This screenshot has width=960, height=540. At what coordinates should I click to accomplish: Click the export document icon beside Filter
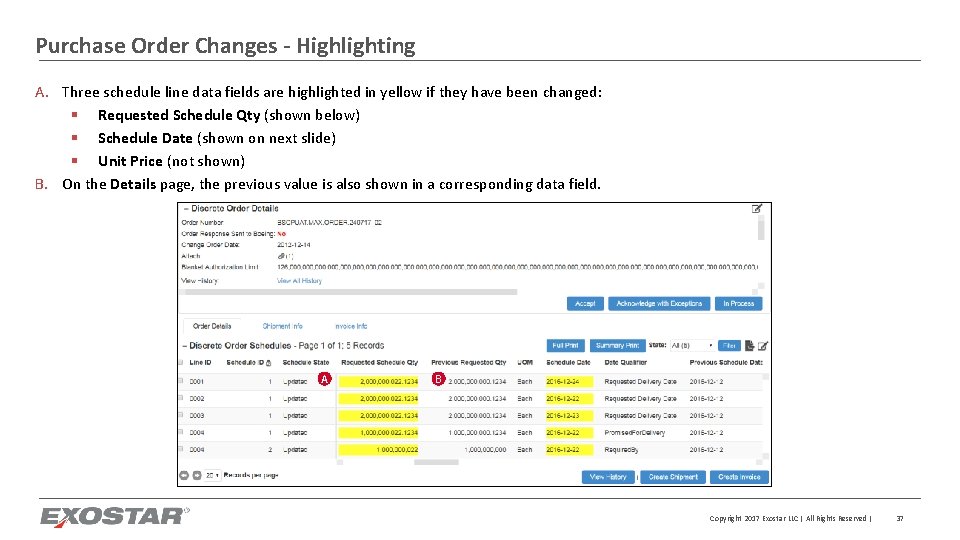749,346
